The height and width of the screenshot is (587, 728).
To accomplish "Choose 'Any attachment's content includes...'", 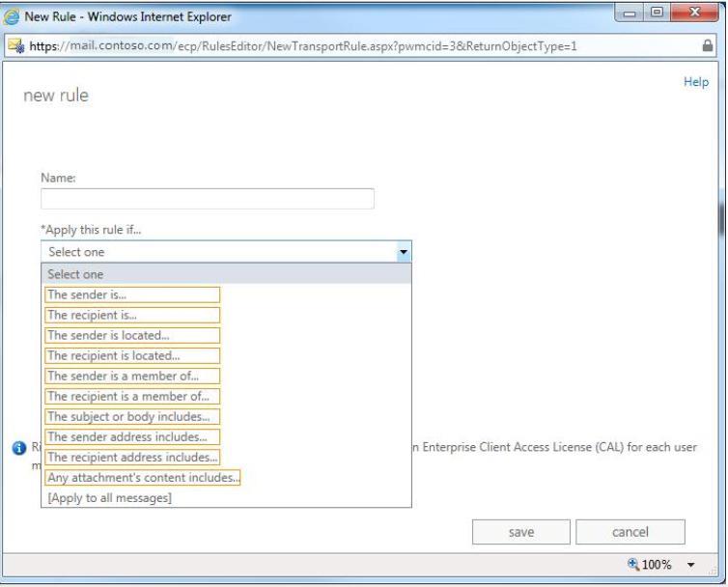I will pyautogui.click(x=143, y=477).
